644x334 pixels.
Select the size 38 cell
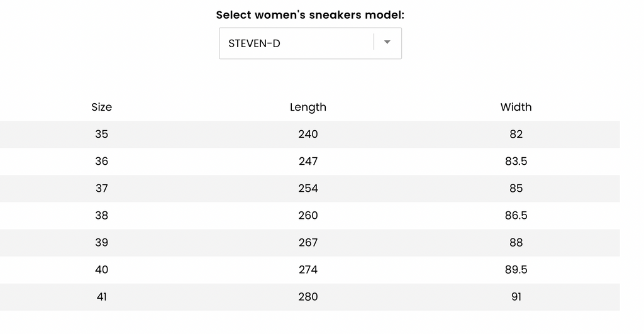pyautogui.click(x=101, y=216)
